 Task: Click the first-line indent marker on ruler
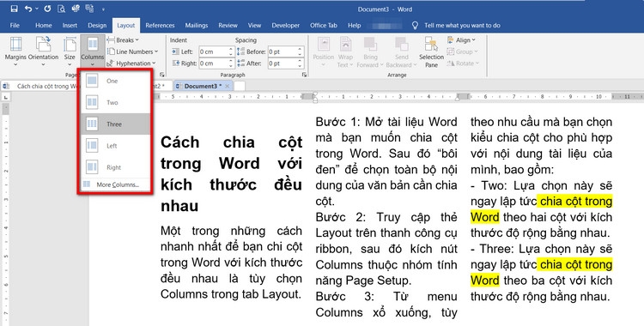[x=315, y=94]
